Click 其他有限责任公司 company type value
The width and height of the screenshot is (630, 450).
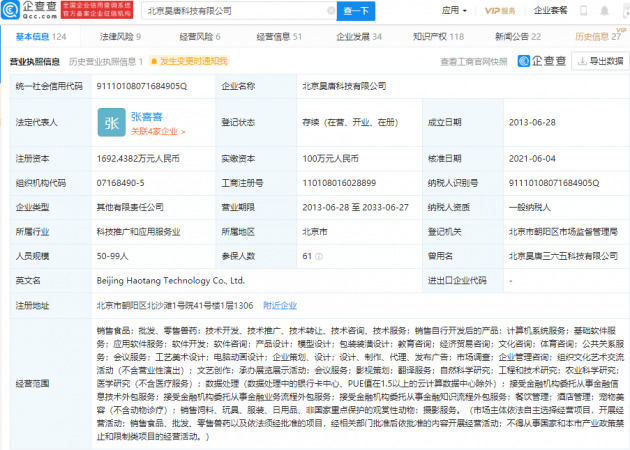130,207
